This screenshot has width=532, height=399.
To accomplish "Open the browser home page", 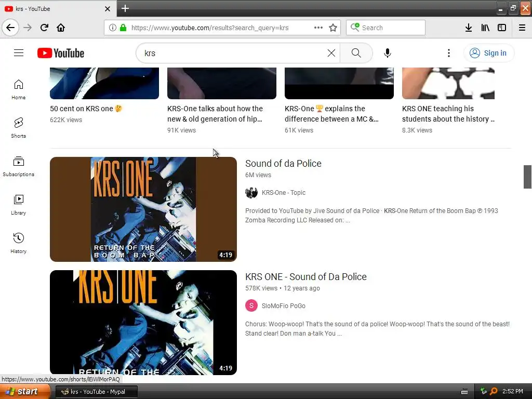I will pos(61,28).
